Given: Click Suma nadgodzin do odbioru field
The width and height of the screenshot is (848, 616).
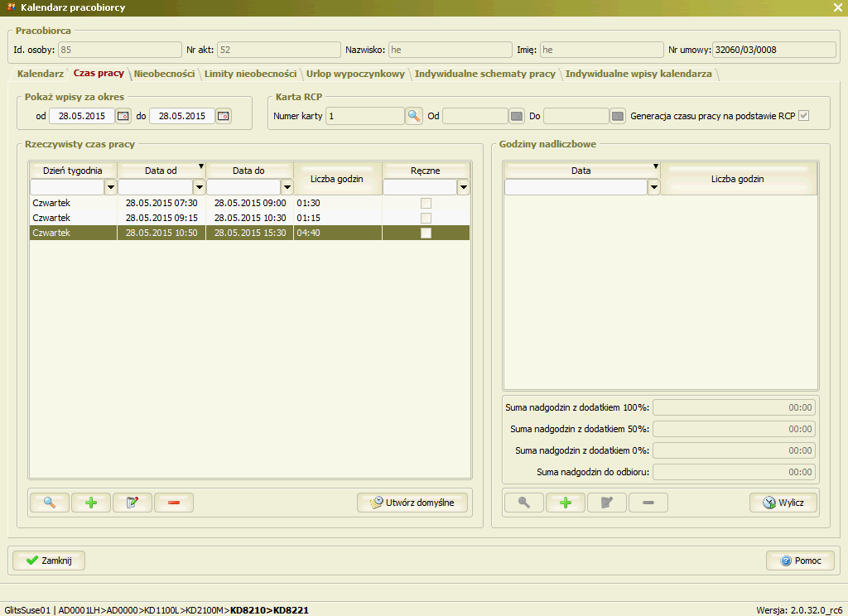Looking at the screenshot, I should [734, 472].
